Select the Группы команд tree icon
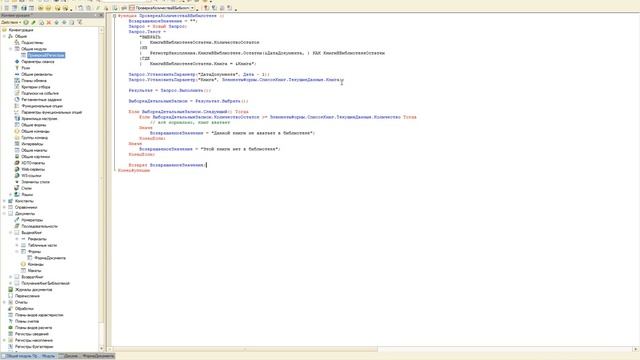Image resolution: width=640 pixels, height=360 pixels. [x=17, y=138]
